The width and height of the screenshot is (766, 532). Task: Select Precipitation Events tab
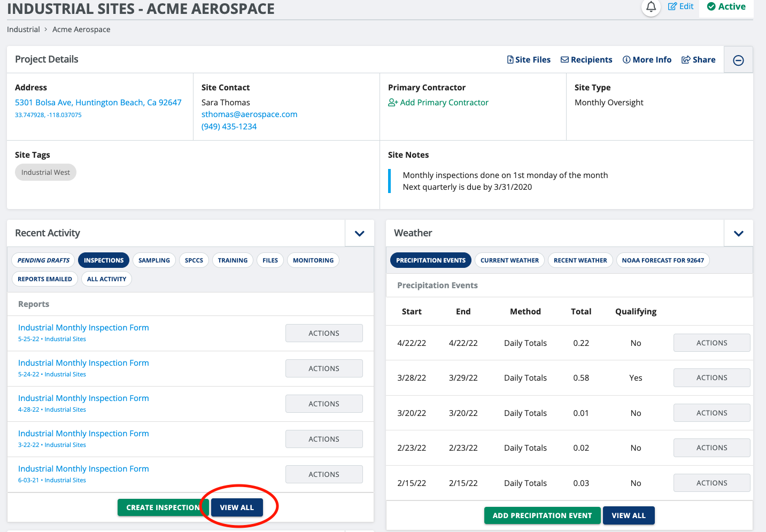[x=431, y=260]
